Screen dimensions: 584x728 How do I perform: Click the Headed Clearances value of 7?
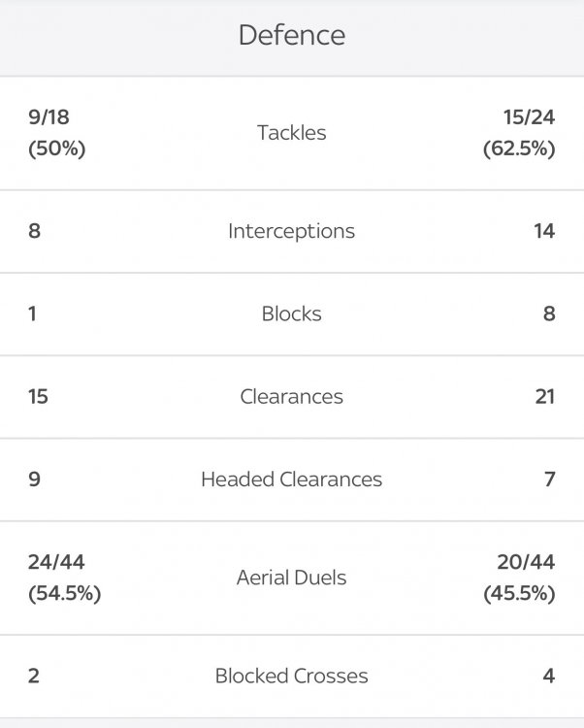click(x=549, y=480)
